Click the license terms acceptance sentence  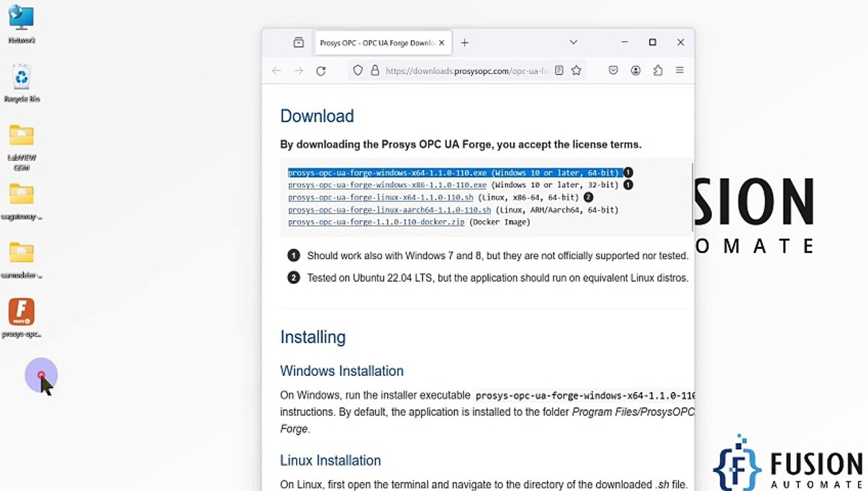(x=461, y=145)
